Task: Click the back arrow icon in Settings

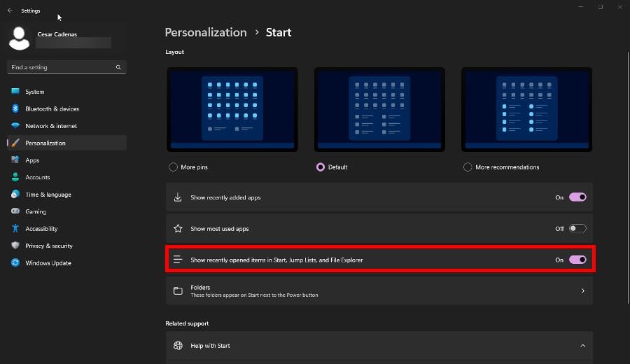Action: click(10, 10)
